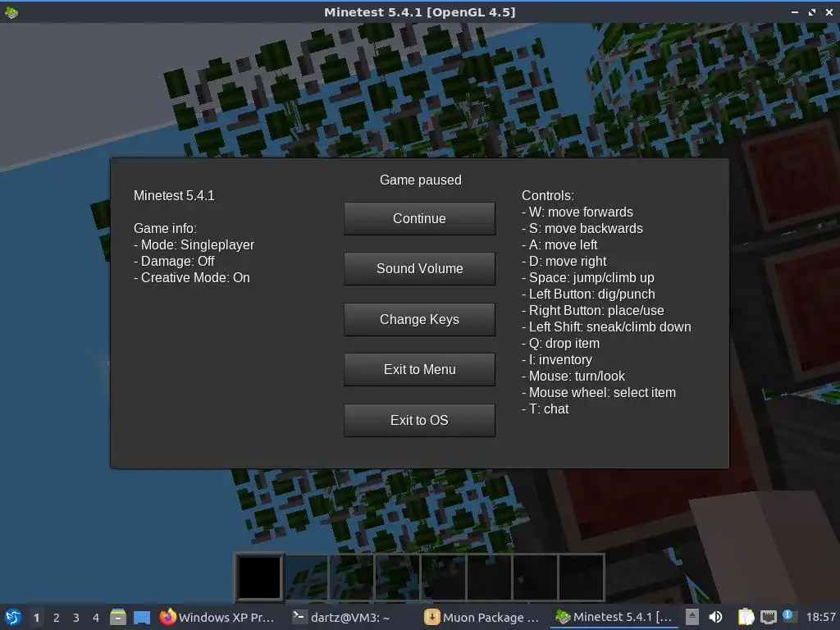This screenshot has width=840, height=630.
Task: Select the first hotbar slot
Action: coord(259,577)
